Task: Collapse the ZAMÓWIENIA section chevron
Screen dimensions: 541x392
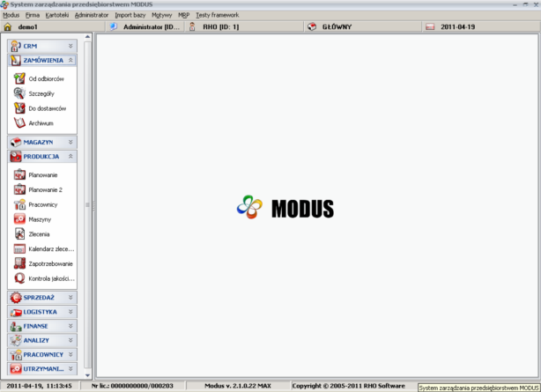Action: pos(70,60)
